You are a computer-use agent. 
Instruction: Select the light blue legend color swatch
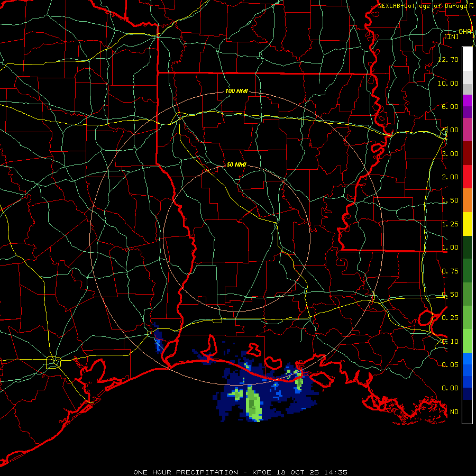pos(467,359)
